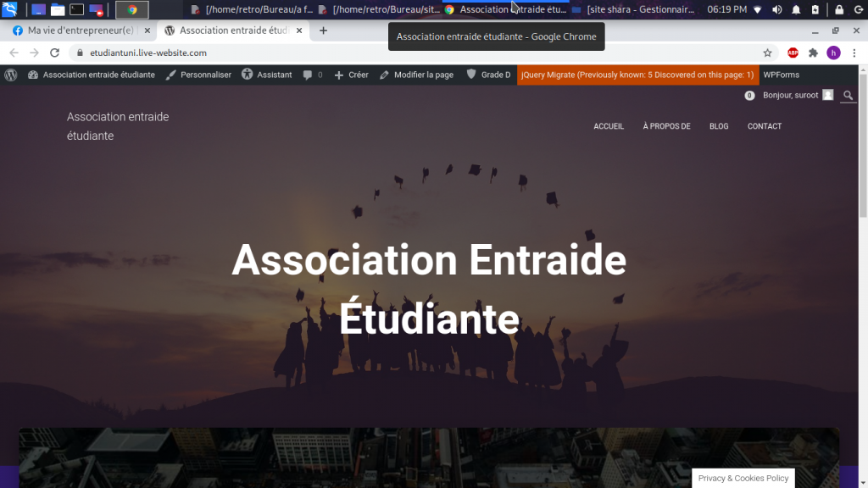View site information via the padlock icon

coord(80,53)
